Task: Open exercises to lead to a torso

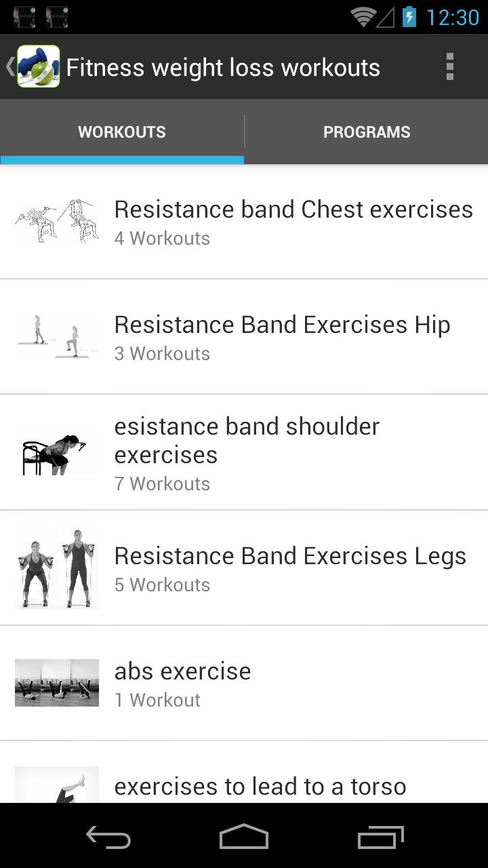Action: tap(260, 786)
